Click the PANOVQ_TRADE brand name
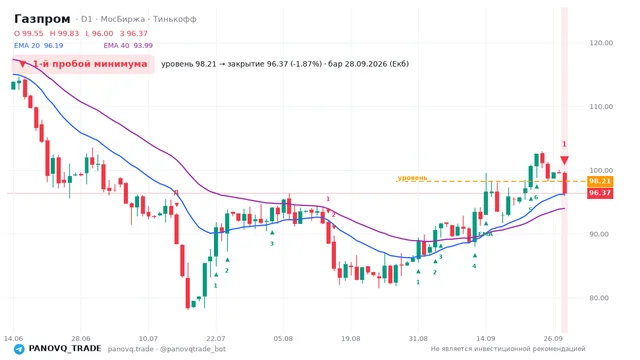The width and height of the screenshot is (640, 360). click(x=65, y=349)
